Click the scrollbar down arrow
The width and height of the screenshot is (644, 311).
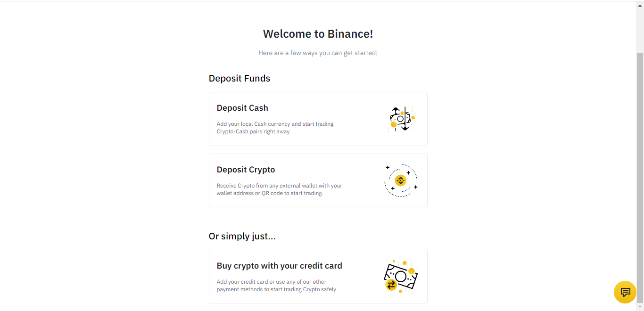tap(640, 307)
